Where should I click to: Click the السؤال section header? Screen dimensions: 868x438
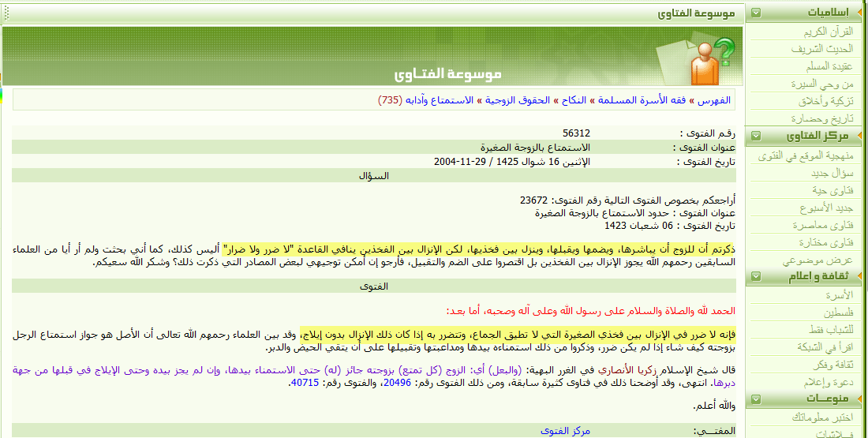coord(374,176)
